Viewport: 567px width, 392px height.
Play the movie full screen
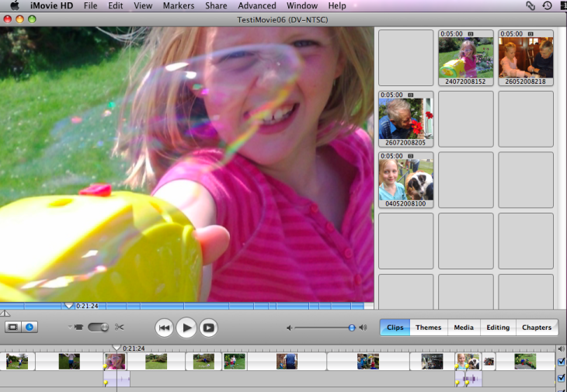tap(209, 328)
